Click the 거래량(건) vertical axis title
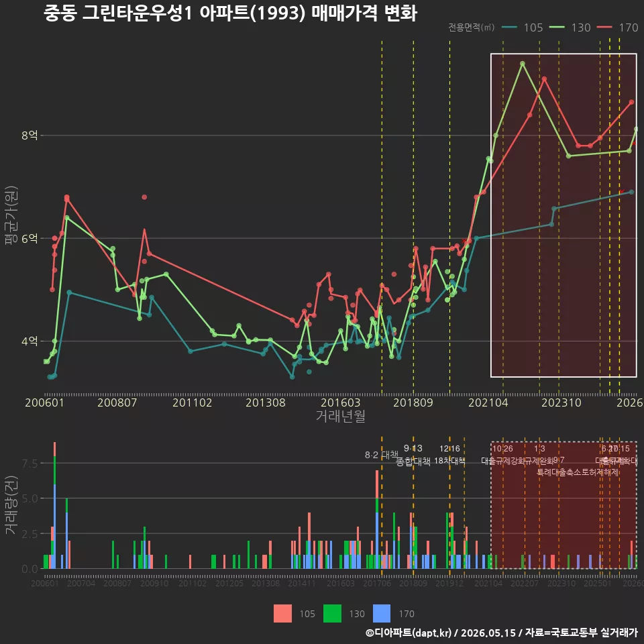Image resolution: width=644 pixels, height=644 pixels. coord(11,505)
